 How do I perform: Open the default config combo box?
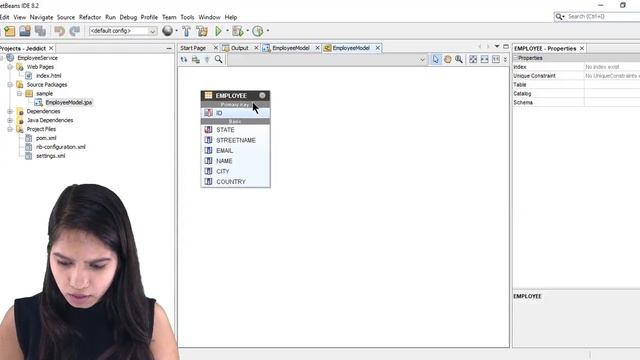pos(123,31)
